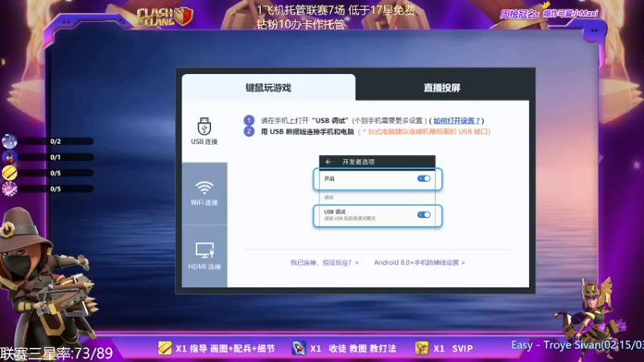644x362 pixels.
Task: Toggle the USB 调试 switch
Action: click(x=423, y=215)
